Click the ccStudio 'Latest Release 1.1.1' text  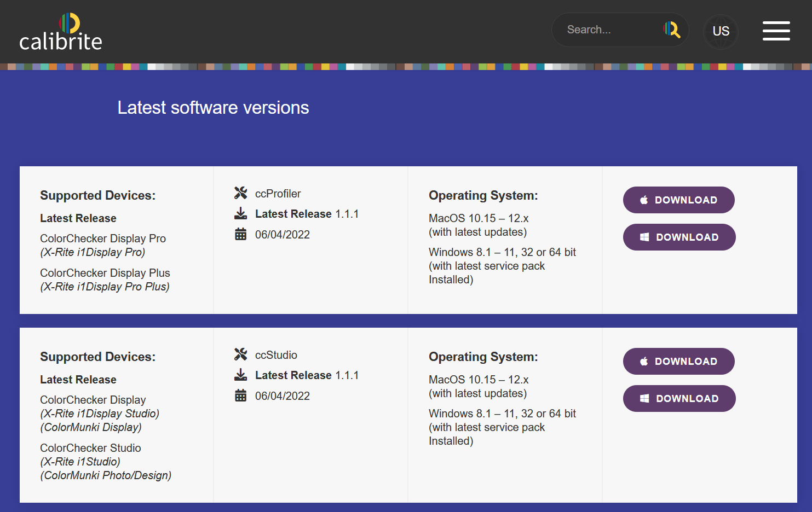(x=307, y=375)
